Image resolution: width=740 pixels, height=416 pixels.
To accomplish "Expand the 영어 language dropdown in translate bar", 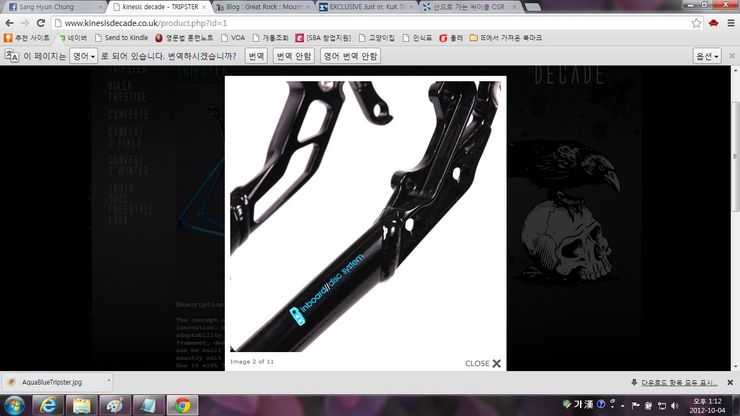I will [x=84, y=56].
